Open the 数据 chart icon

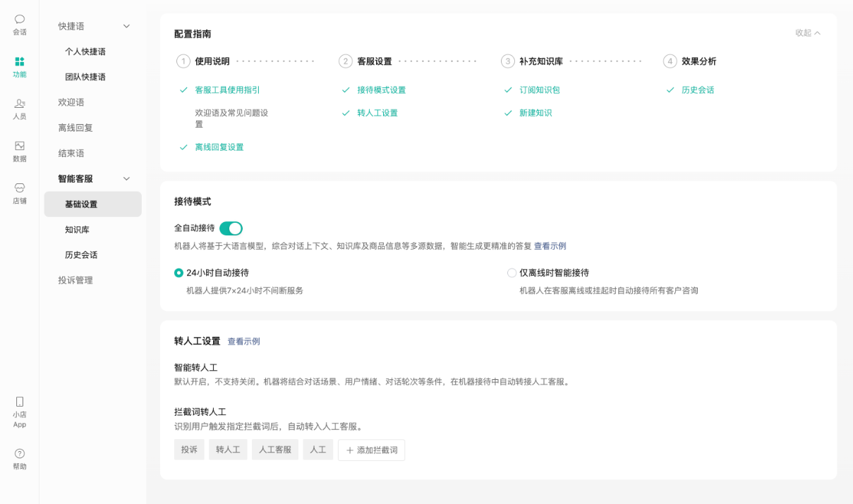click(x=19, y=146)
